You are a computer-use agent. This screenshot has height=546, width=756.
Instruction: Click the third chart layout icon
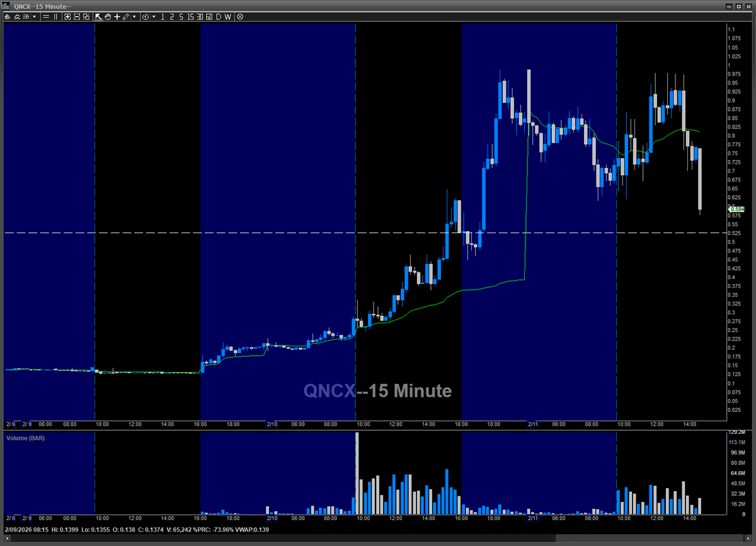click(86, 17)
